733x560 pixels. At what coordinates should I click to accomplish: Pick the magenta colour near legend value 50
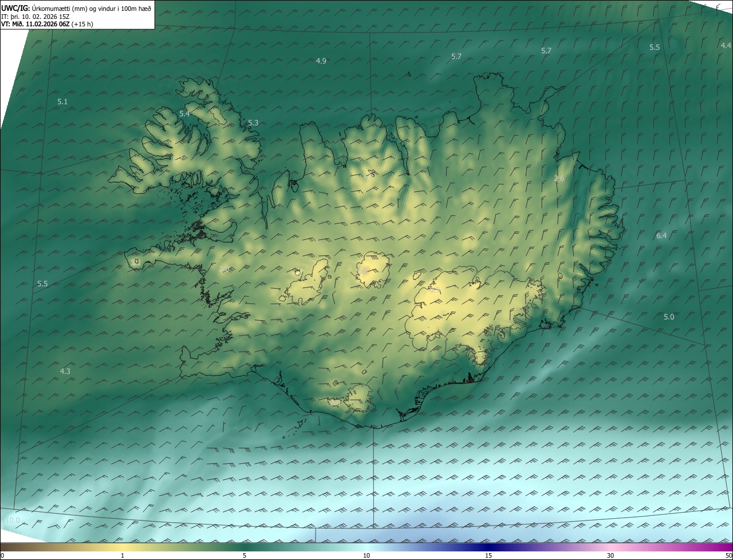pos(727,547)
